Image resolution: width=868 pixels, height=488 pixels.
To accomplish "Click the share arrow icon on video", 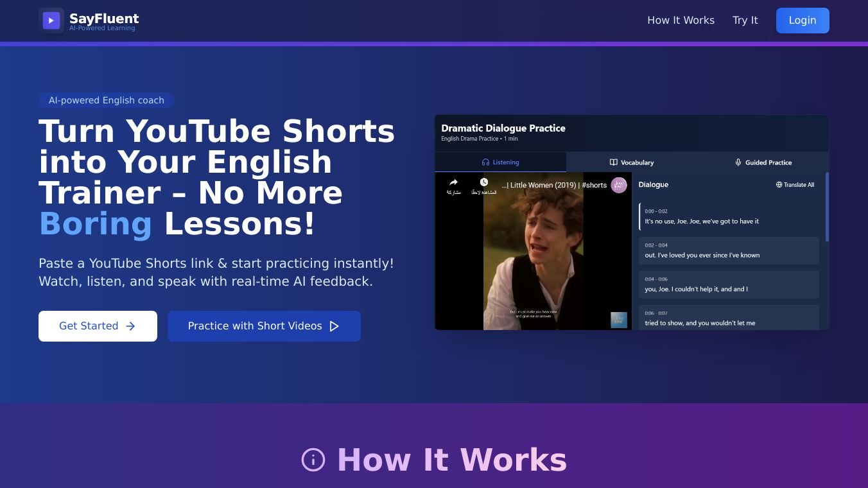I will (454, 182).
